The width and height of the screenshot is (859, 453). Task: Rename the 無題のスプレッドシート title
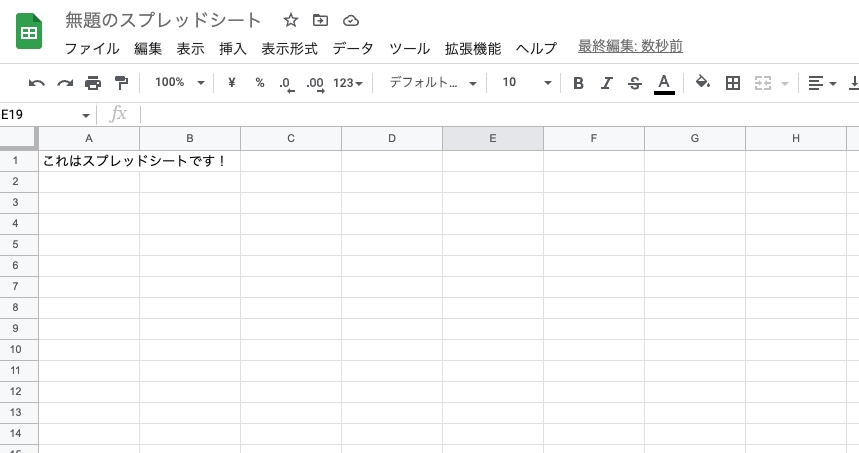tap(163, 20)
